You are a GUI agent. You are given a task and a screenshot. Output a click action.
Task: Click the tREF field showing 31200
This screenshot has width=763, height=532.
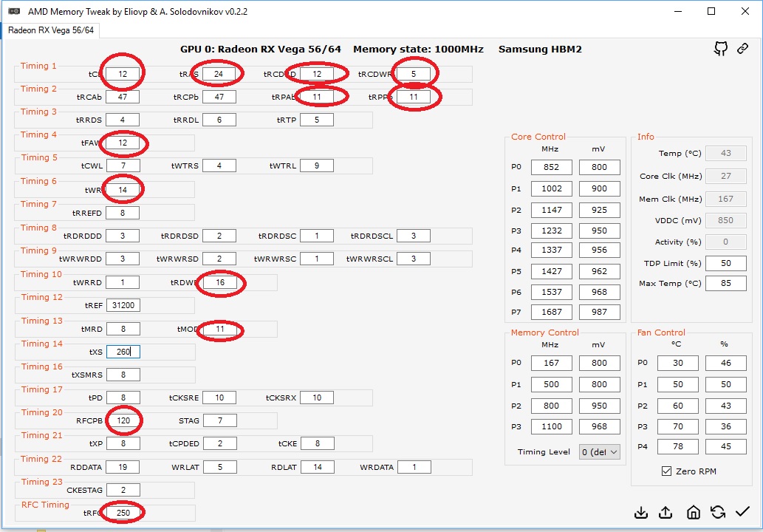(x=123, y=305)
